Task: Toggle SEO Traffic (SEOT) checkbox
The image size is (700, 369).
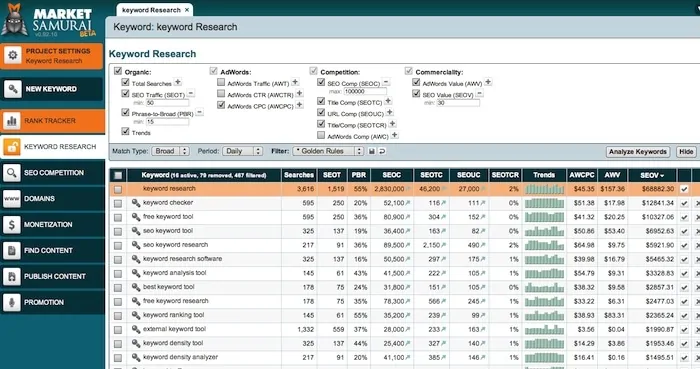Action: [125, 94]
